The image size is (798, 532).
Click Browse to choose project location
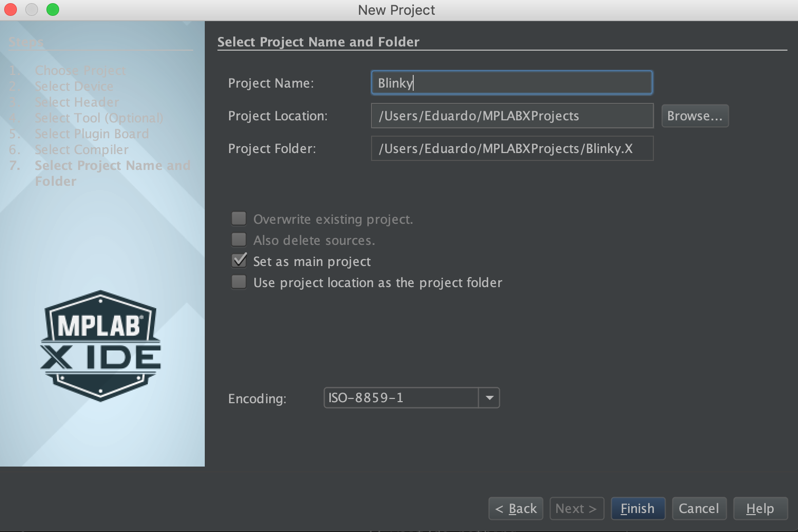click(x=695, y=116)
